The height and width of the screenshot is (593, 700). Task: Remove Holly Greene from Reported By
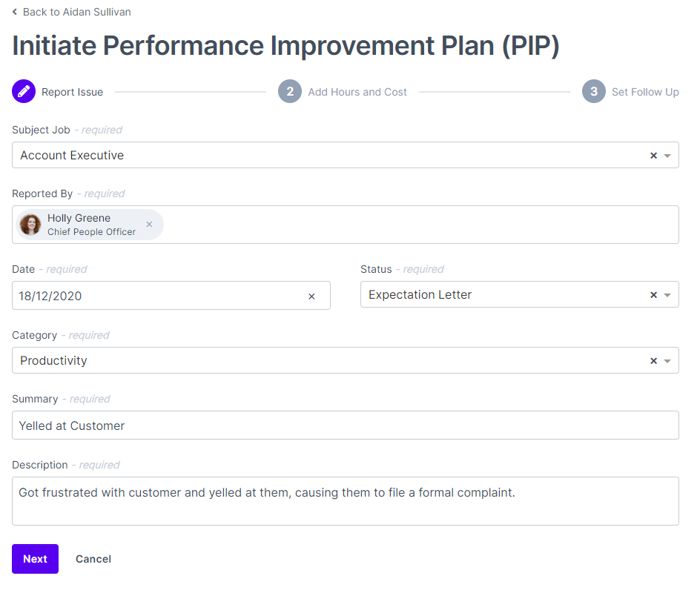(149, 224)
